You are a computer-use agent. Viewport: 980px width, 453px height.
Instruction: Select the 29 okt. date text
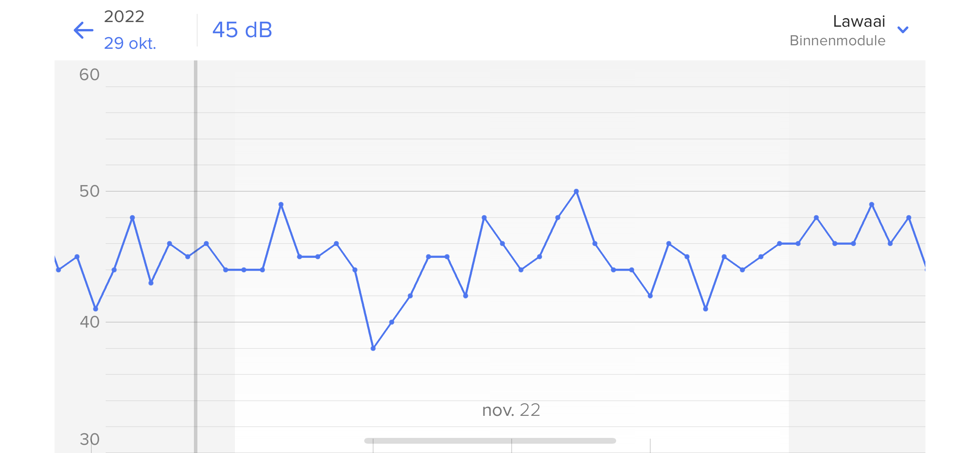point(130,43)
